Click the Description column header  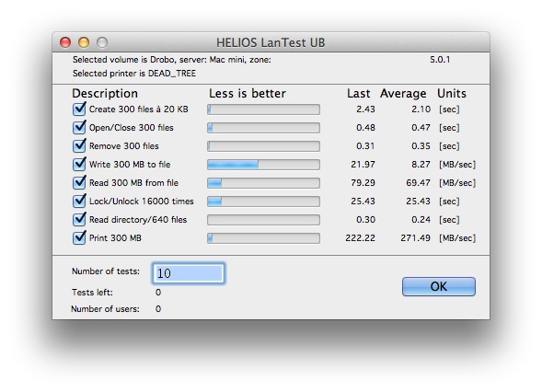click(105, 93)
